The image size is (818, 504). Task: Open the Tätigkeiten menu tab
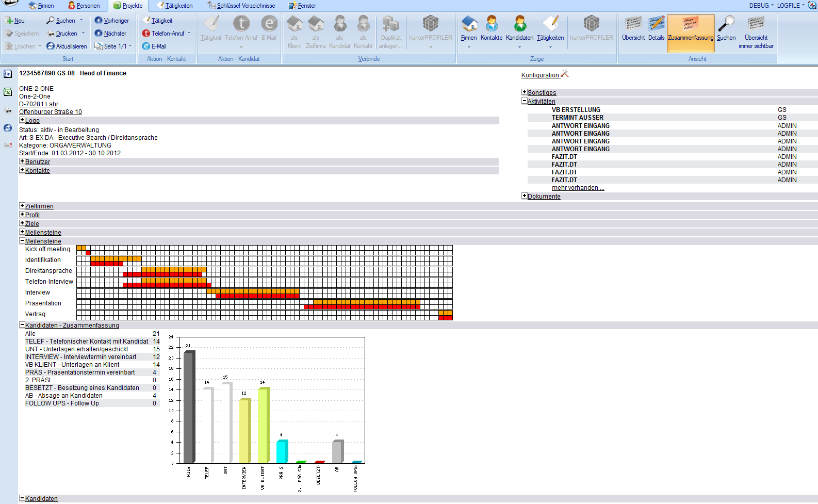pyautogui.click(x=175, y=6)
